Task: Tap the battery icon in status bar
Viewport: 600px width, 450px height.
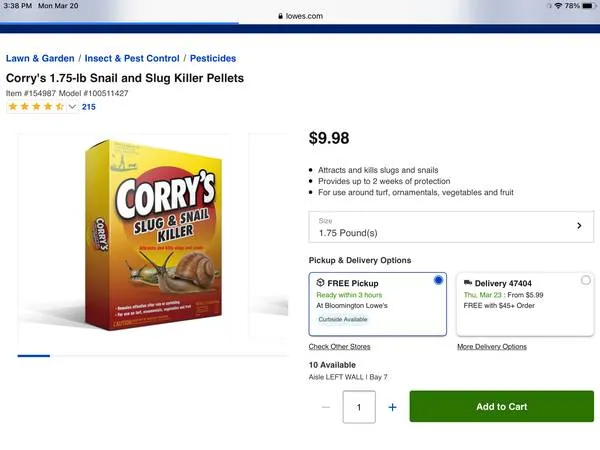Action: (x=588, y=6)
